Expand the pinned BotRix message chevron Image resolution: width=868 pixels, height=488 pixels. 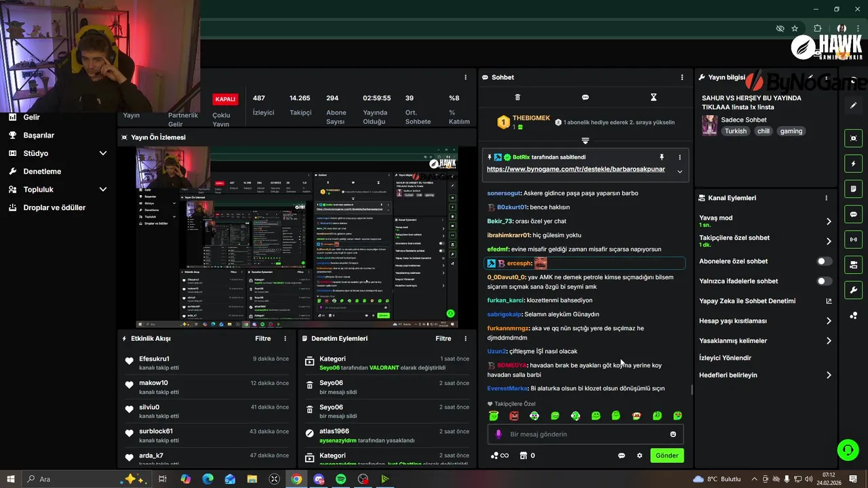tap(679, 171)
